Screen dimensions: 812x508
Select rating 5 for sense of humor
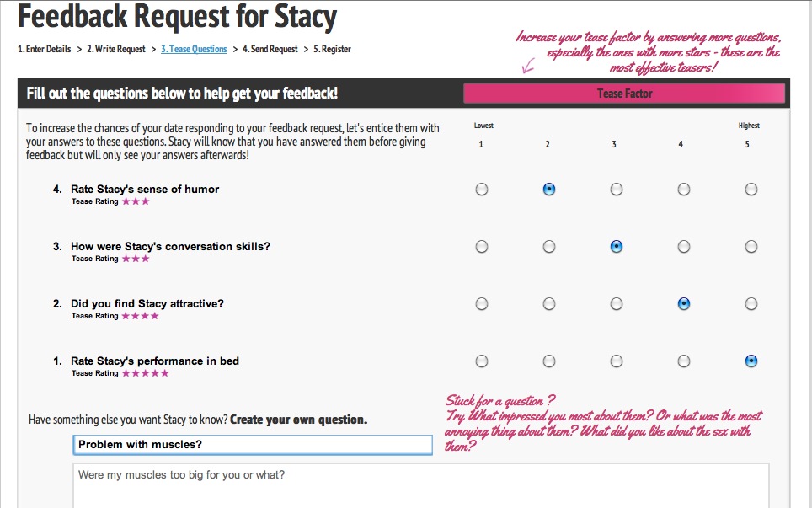click(751, 190)
